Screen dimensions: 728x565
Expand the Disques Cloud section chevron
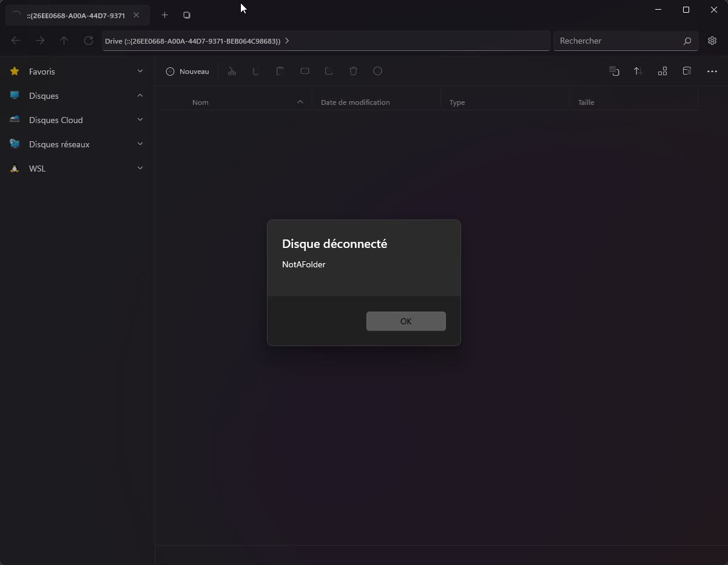[140, 119]
